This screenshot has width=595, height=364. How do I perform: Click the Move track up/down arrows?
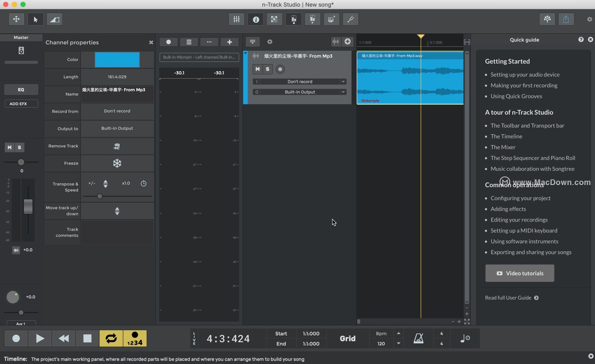pyautogui.click(x=117, y=211)
